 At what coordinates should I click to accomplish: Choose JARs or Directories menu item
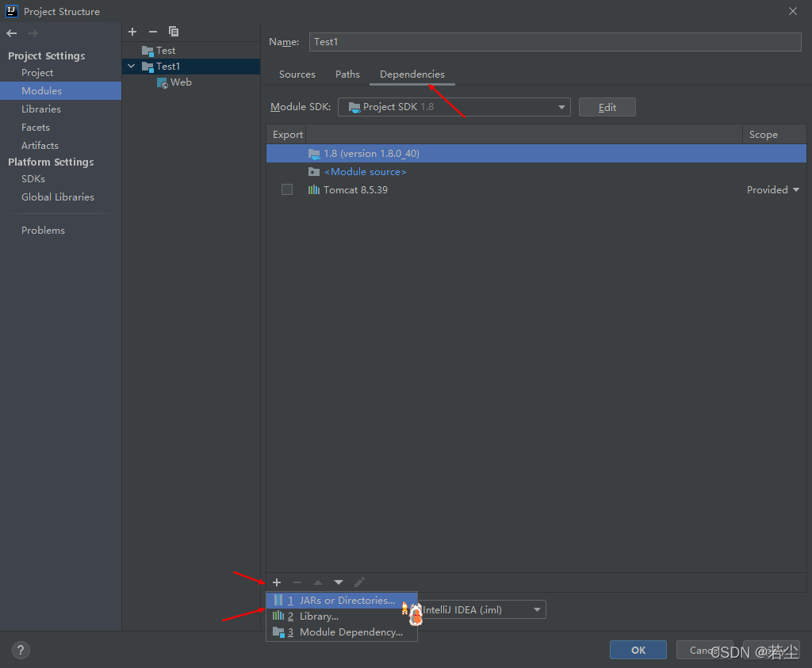(342, 600)
